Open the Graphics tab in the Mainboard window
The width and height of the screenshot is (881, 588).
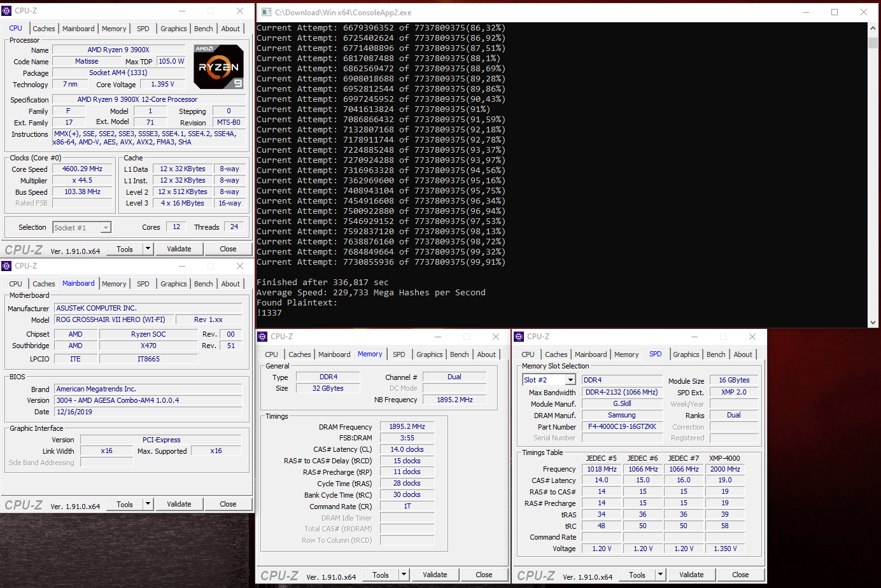174,284
